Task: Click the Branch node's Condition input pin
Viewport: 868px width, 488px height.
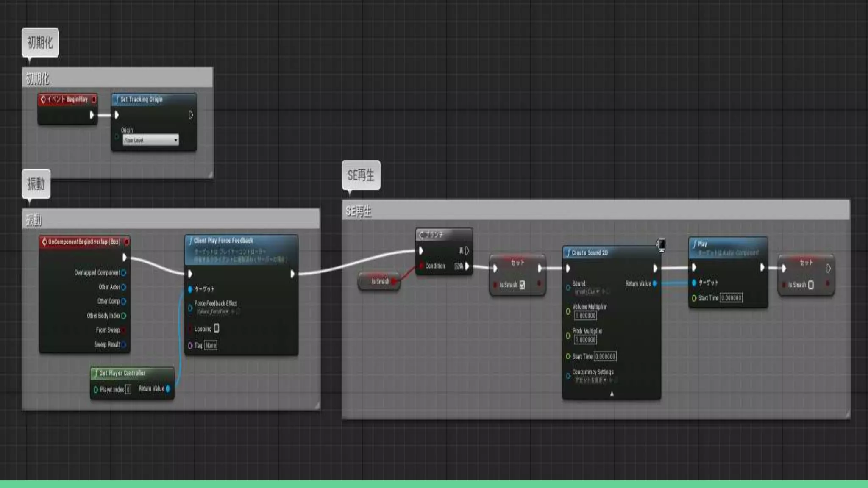Action: coord(421,266)
